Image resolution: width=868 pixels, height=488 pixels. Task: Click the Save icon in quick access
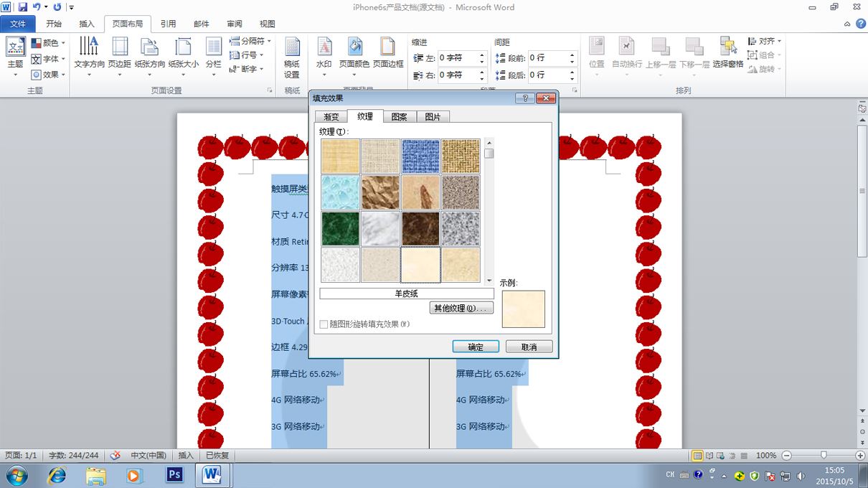click(22, 7)
